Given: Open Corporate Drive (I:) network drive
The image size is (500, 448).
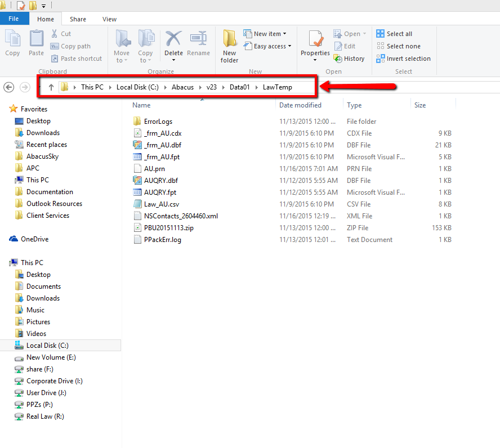Looking at the screenshot, I should (x=54, y=381).
